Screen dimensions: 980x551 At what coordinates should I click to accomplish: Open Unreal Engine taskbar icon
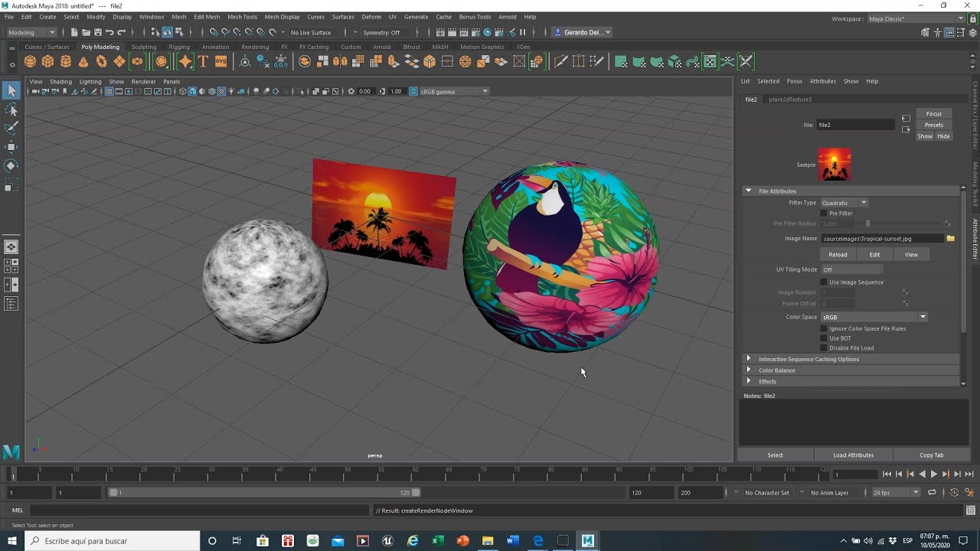coord(387,541)
